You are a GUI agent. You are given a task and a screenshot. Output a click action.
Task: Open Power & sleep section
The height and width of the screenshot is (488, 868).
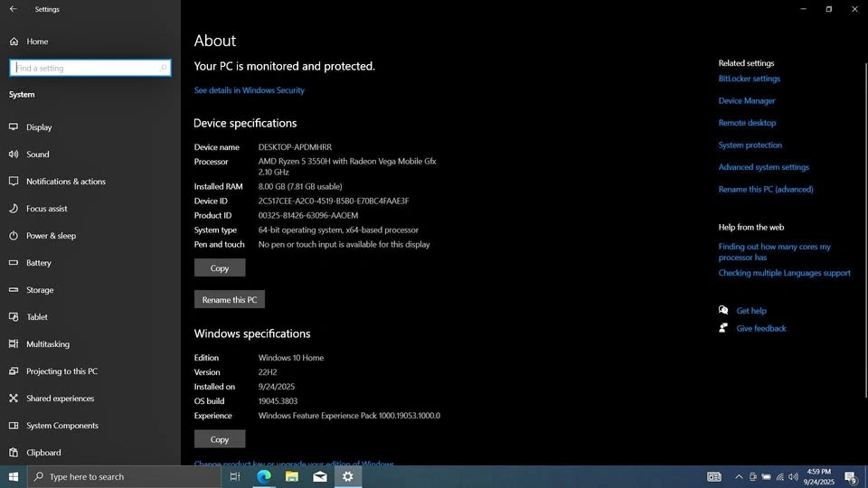(x=51, y=236)
